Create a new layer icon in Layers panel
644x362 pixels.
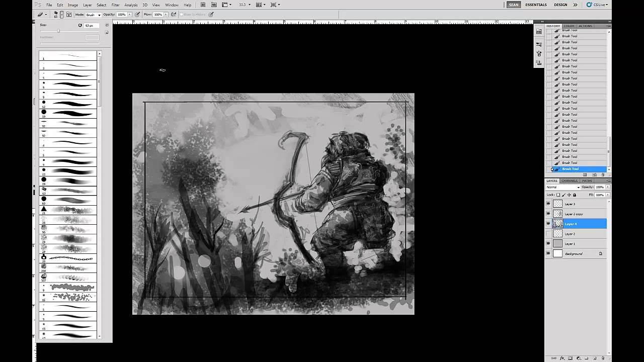coord(595,358)
